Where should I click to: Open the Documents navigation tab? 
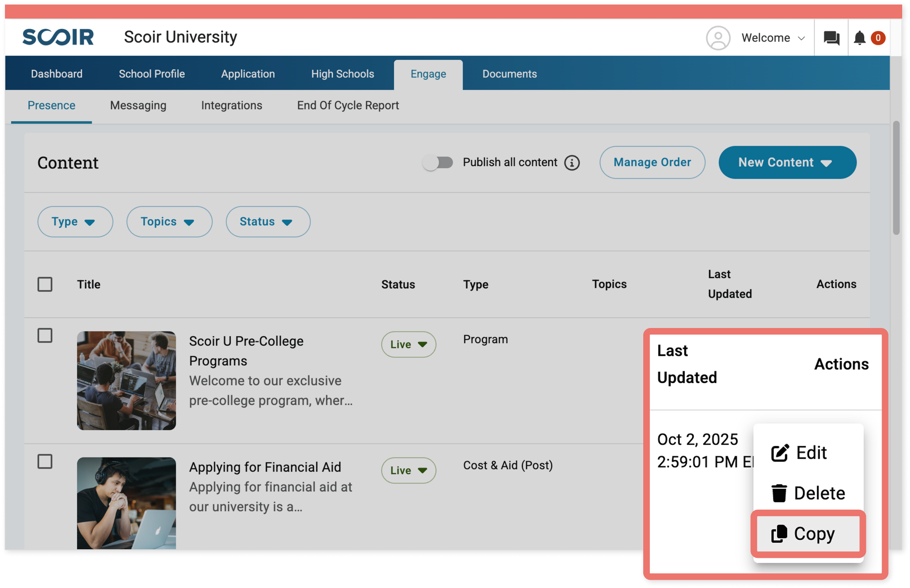click(x=510, y=74)
